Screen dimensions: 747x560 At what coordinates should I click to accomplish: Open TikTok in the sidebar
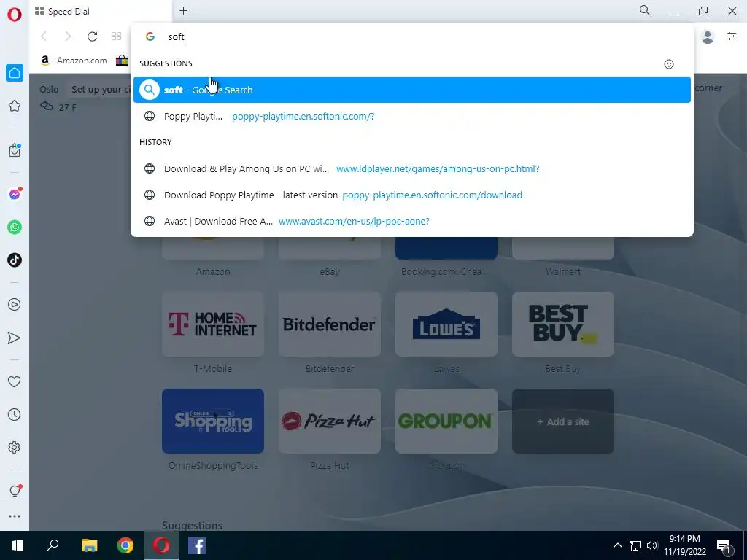[x=15, y=260]
